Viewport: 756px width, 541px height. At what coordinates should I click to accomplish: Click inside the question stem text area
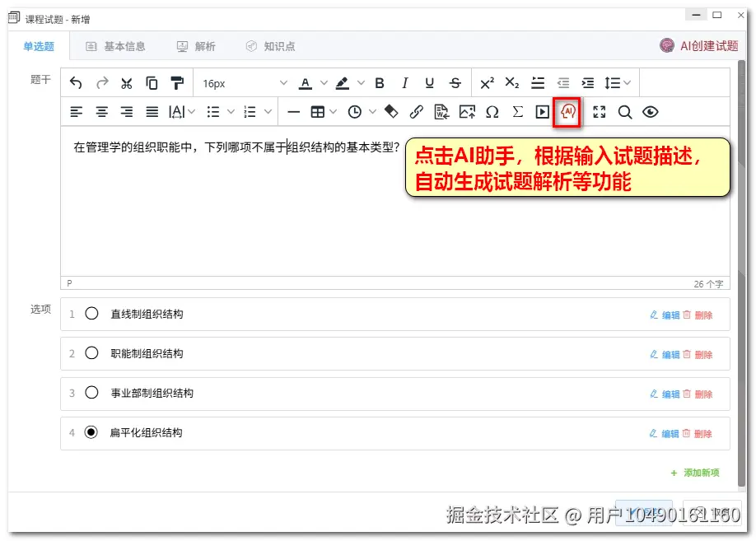point(394,201)
